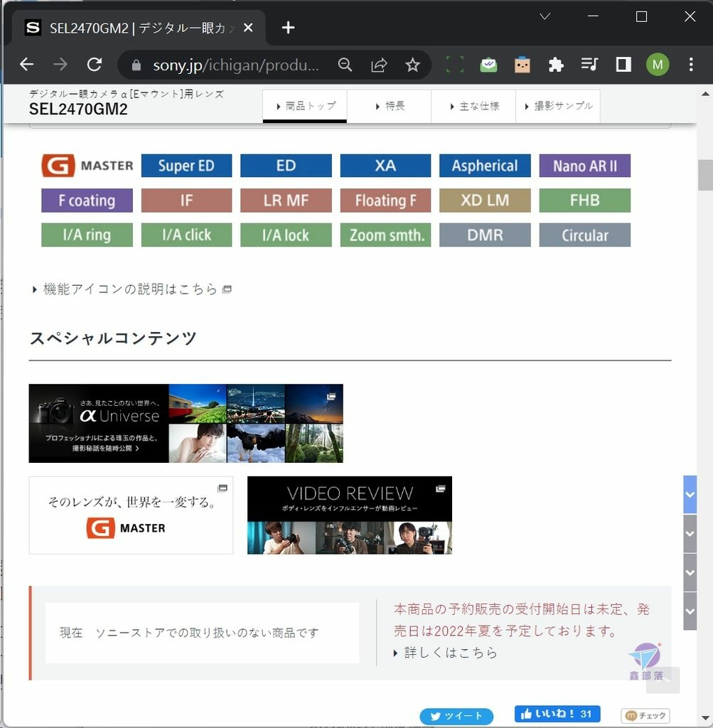This screenshot has height=728, width=713.
Task: Open the G Master そのレンズが banner
Action: 131,515
